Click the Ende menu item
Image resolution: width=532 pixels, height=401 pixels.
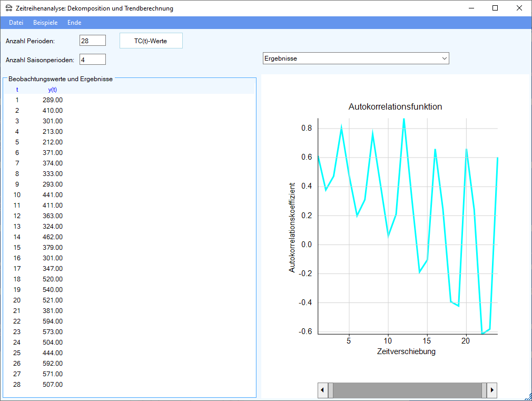click(x=74, y=23)
